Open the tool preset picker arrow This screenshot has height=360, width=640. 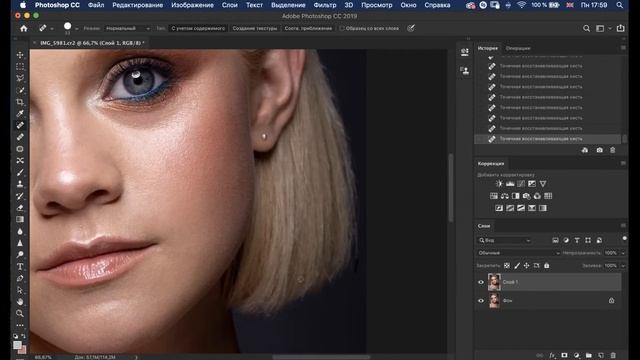click(x=52, y=29)
